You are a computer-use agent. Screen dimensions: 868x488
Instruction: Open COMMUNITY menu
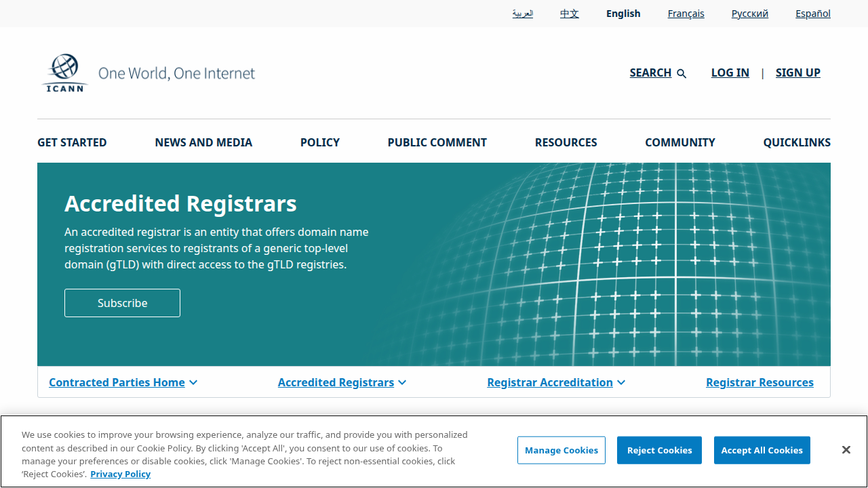click(x=680, y=142)
